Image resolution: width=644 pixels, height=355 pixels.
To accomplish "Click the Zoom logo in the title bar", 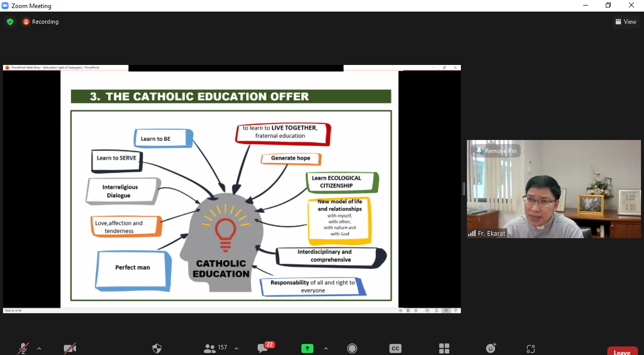I will point(6,6).
